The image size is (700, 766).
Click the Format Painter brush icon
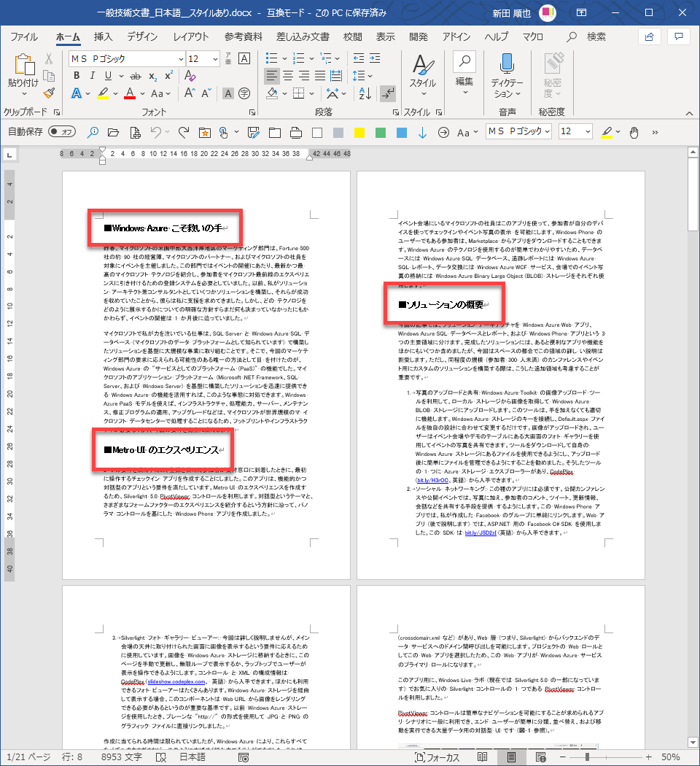(49, 93)
